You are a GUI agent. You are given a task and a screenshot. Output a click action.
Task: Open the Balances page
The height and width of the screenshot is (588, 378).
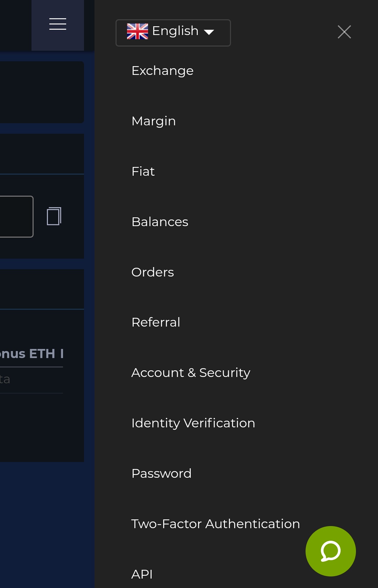click(x=160, y=222)
